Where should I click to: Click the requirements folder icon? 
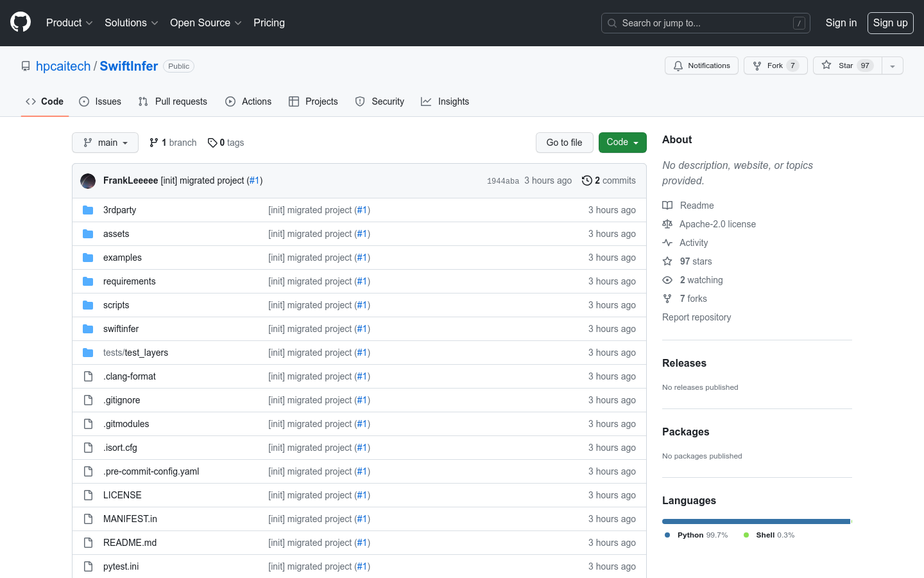point(88,281)
